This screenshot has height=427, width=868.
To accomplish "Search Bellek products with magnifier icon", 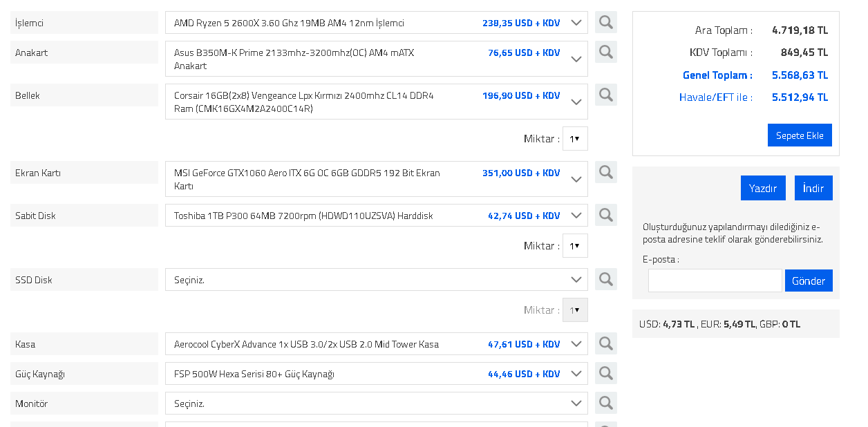I will pyautogui.click(x=605, y=95).
